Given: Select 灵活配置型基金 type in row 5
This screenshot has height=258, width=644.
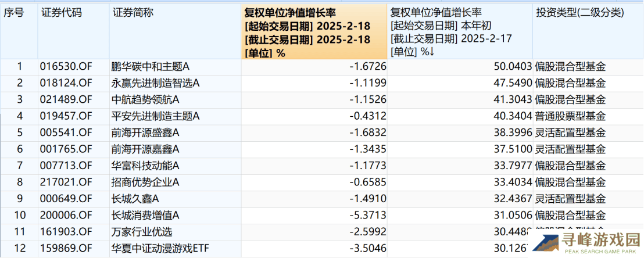Looking at the screenshot, I should pos(571,133).
